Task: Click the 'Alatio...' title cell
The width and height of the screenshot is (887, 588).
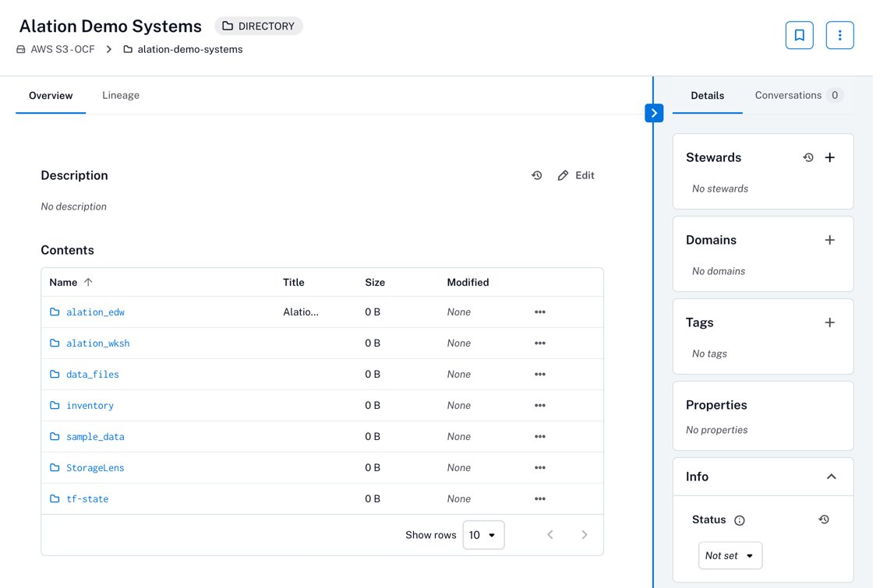Action: coord(301,312)
